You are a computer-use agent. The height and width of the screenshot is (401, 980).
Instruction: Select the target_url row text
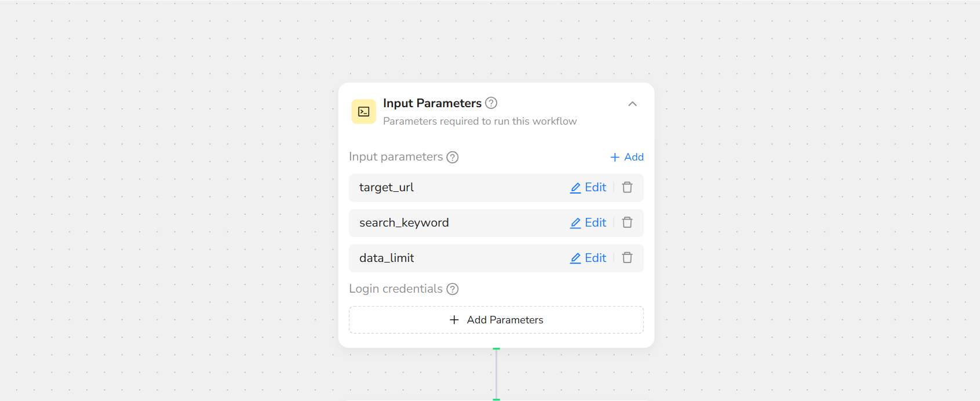point(387,188)
